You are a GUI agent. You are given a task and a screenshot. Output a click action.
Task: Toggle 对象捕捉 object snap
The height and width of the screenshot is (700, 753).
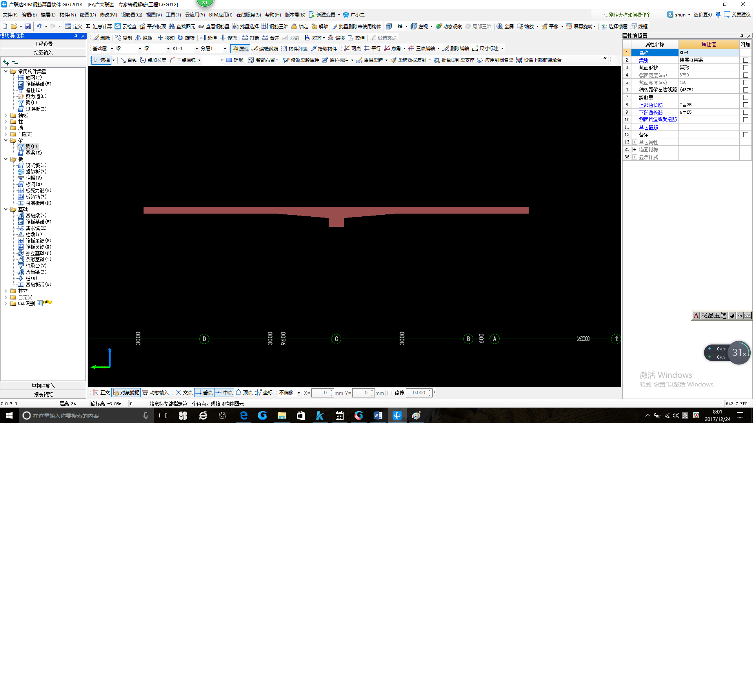[x=126, y=392]
